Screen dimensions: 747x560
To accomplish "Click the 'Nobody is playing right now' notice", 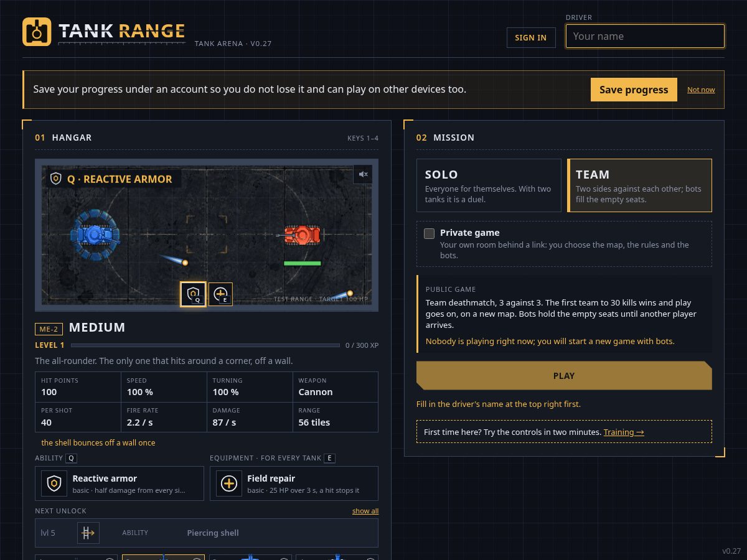I will coord(550,341).
